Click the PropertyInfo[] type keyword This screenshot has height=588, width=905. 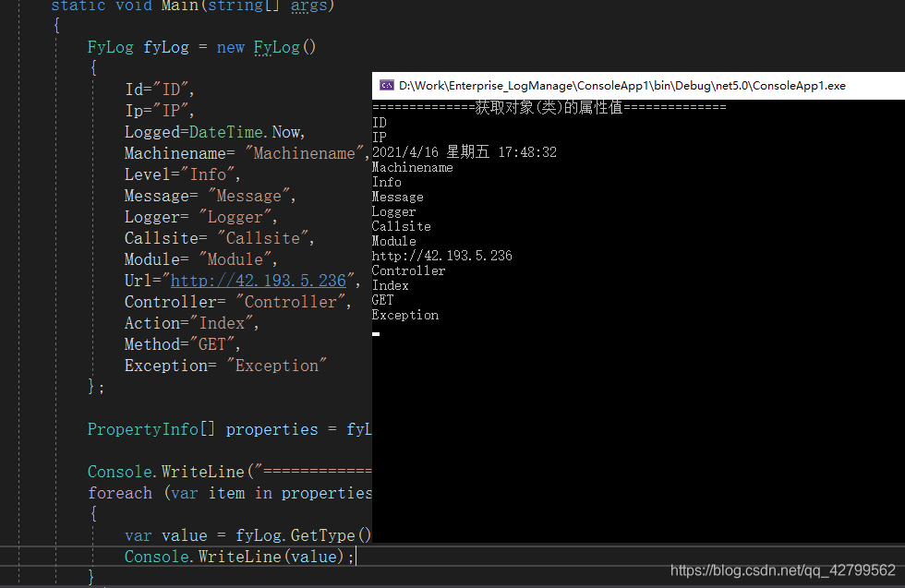[x=151, y=429]
